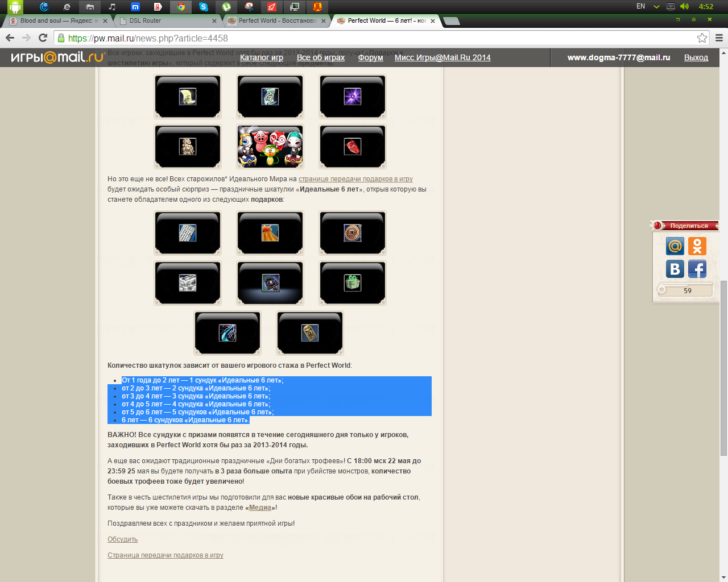Open Мисс Игры@Mail.Ru 2014 link

click(x=442, y=57)
